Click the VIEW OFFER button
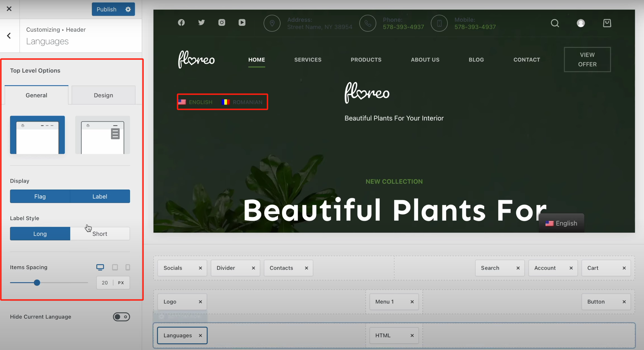The height and width of the screenshot is (350, 644). pyautogui.click(x=587, y=59)
